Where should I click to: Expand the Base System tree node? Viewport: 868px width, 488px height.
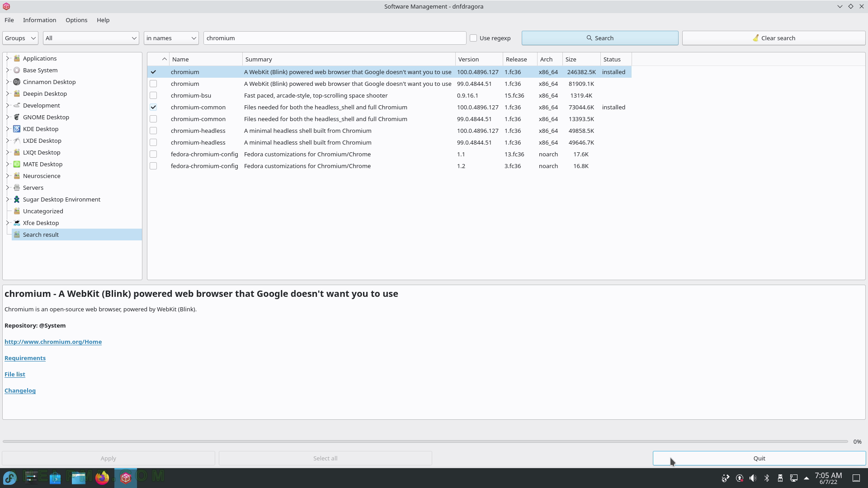tap(7, 70)
